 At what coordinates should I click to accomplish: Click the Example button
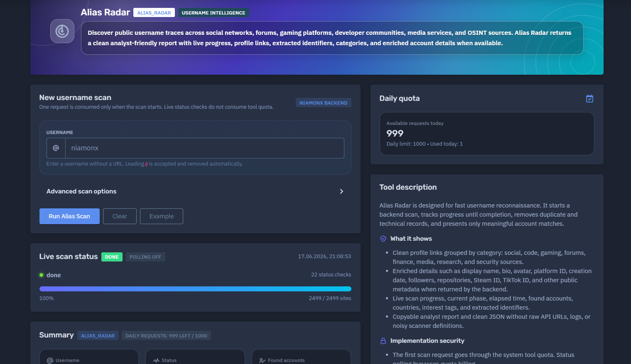[162, 216]
